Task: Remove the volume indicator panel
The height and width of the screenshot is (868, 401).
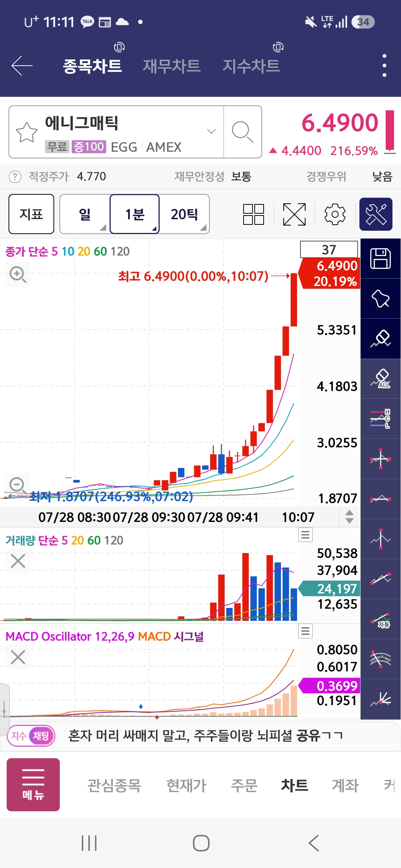Action: coord(18,561)
